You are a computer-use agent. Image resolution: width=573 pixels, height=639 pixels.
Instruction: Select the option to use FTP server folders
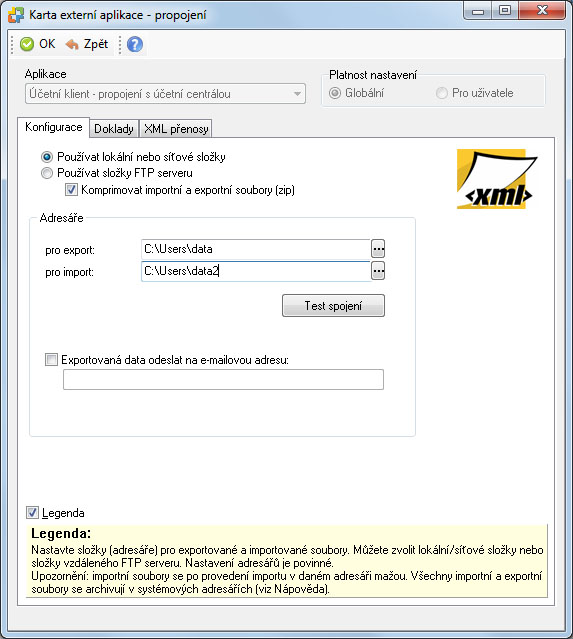(47, 173)
